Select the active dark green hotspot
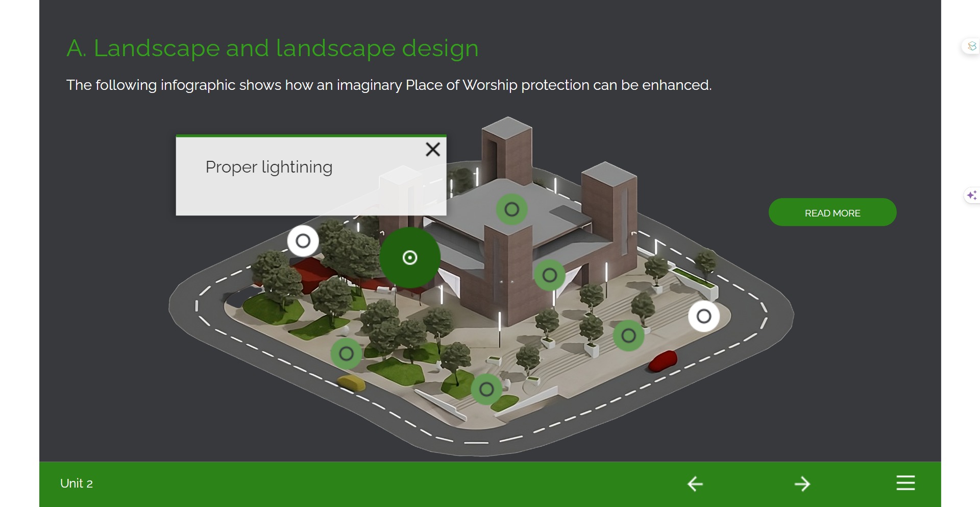This screenshot has width=980, height=507. click(410, 258)
